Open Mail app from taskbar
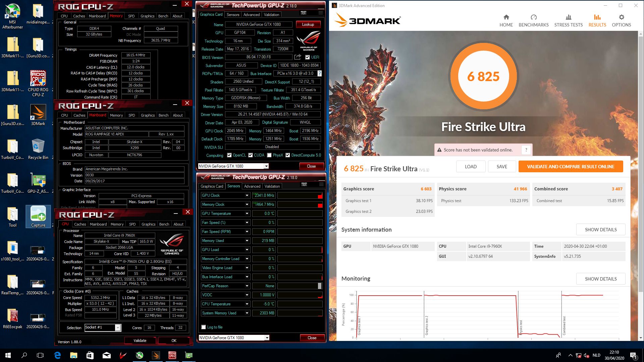Image resolution: width=644 pixels, height=362 pixels. [x=107, y=355]
